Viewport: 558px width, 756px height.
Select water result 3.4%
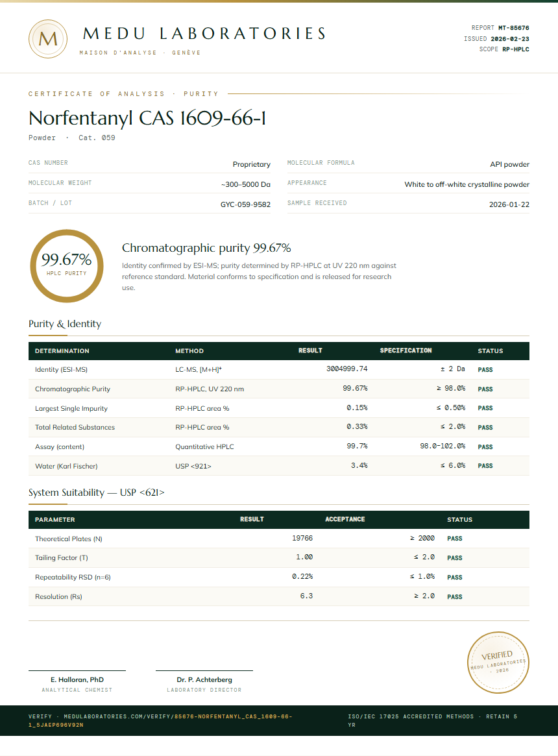pos(359,465)
